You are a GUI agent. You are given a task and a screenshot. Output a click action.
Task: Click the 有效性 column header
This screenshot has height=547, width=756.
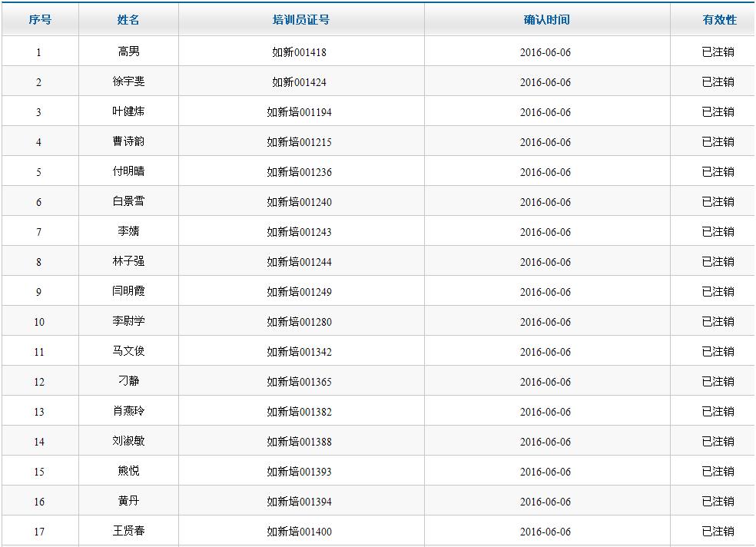tap(719, 20)
